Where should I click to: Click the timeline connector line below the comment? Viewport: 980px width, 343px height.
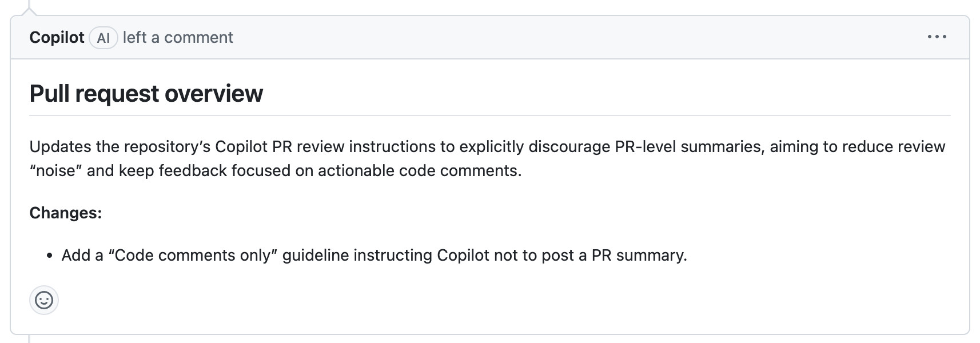29,339
